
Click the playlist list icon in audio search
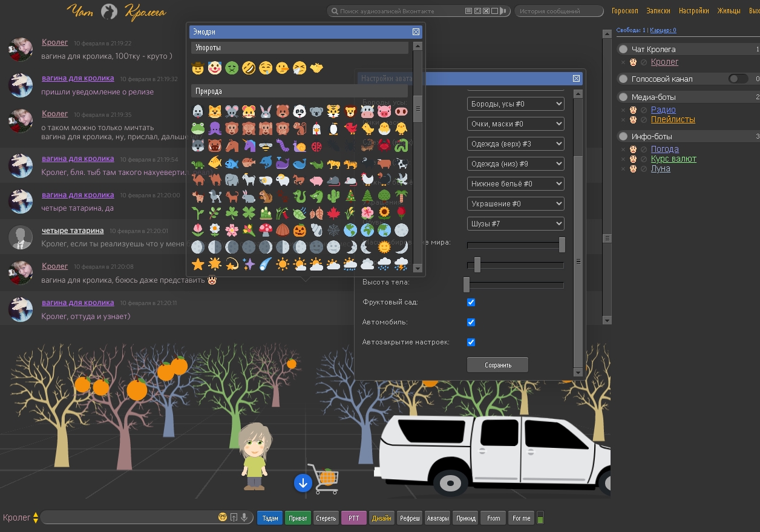click(x=468, y=11)
